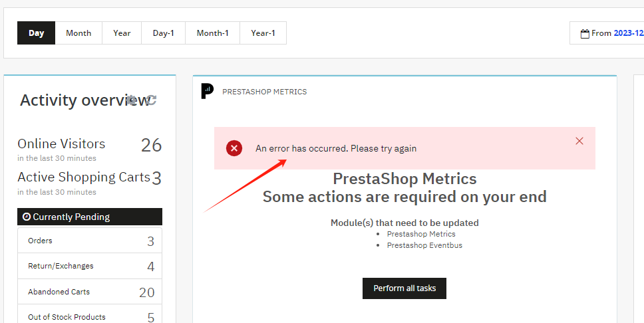
Task: Open the pending Orders row
Action: [x=90, y=241]
